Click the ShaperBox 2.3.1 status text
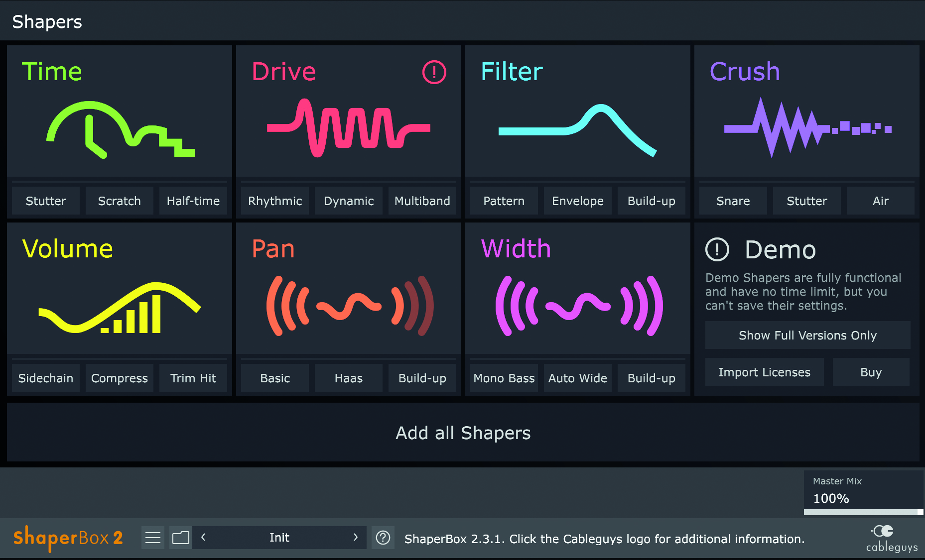Image resolution: width=925 pixels, height=560 pixels. coord(604,539)
